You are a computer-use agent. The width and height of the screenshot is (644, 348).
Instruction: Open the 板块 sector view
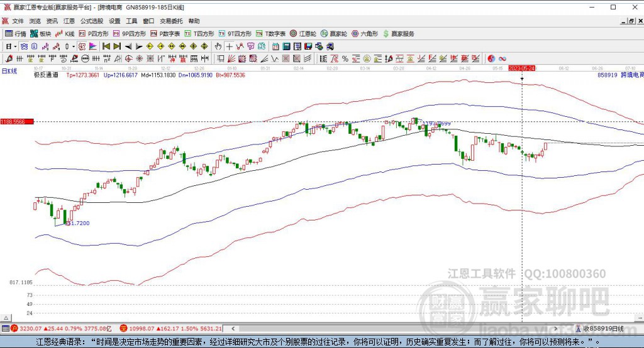(x=41, y=34)
